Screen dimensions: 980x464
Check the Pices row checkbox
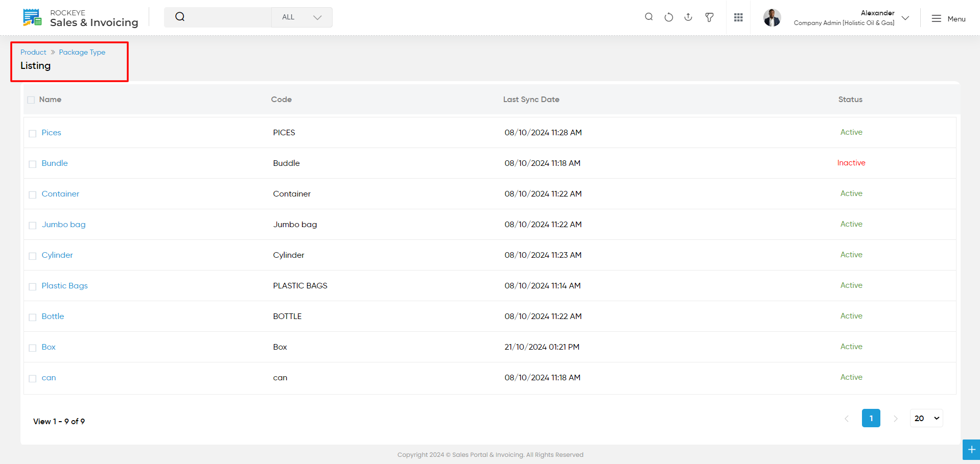click(33, 133)
